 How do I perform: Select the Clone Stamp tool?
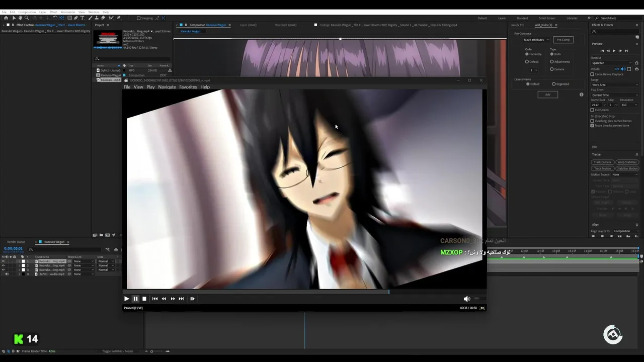pos(97,18)
